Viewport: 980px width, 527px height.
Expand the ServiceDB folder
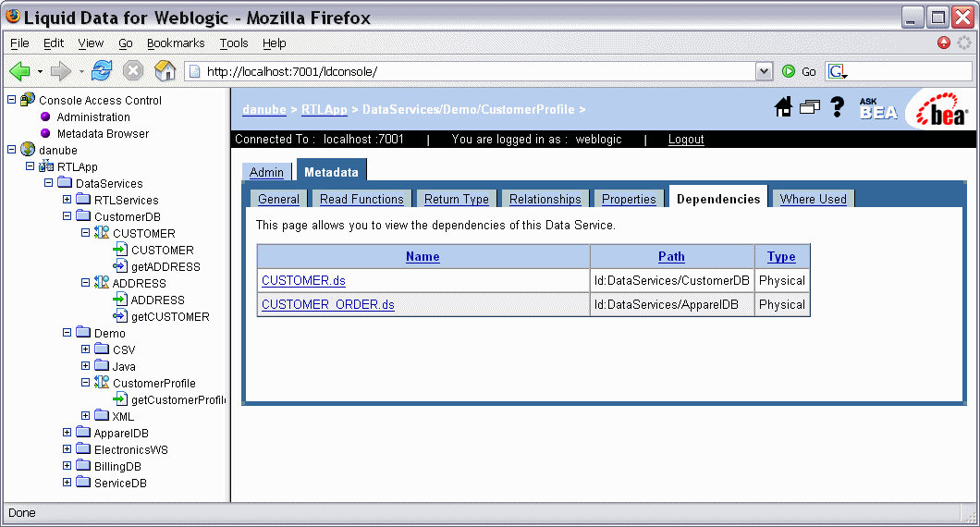pyautogui.click(x=67, y=483)
